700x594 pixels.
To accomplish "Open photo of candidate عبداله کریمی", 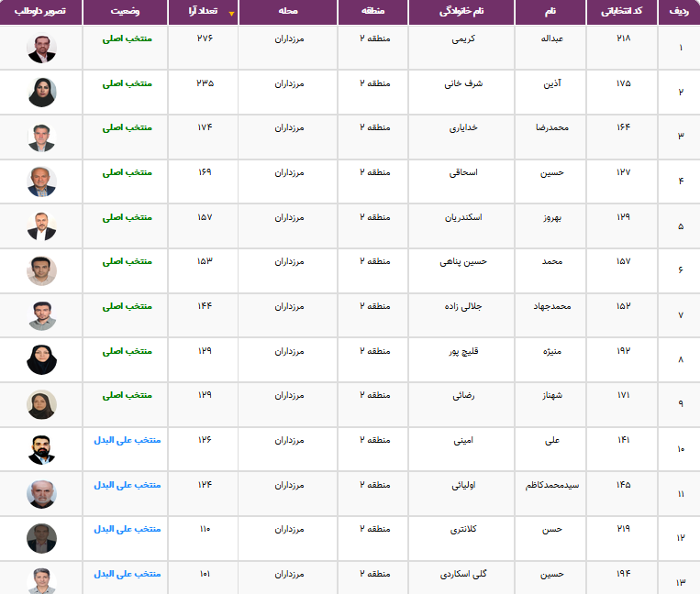I will pyautogui.click(x=41, y=49).
